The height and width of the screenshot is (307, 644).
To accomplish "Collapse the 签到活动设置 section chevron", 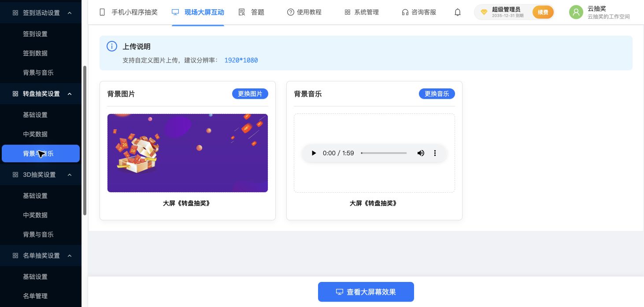I will click(x=70, y=13).
